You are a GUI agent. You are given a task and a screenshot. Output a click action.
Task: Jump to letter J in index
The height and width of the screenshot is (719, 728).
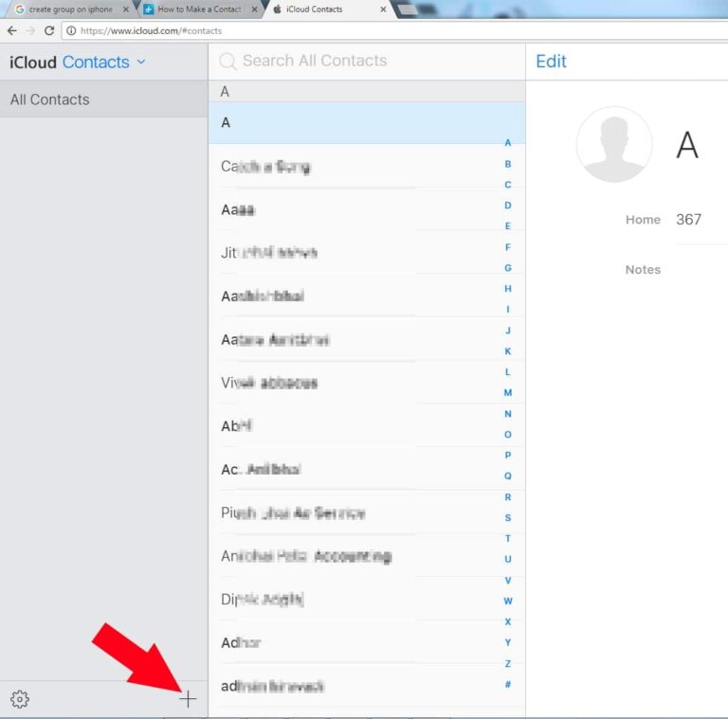pos(508,331)
